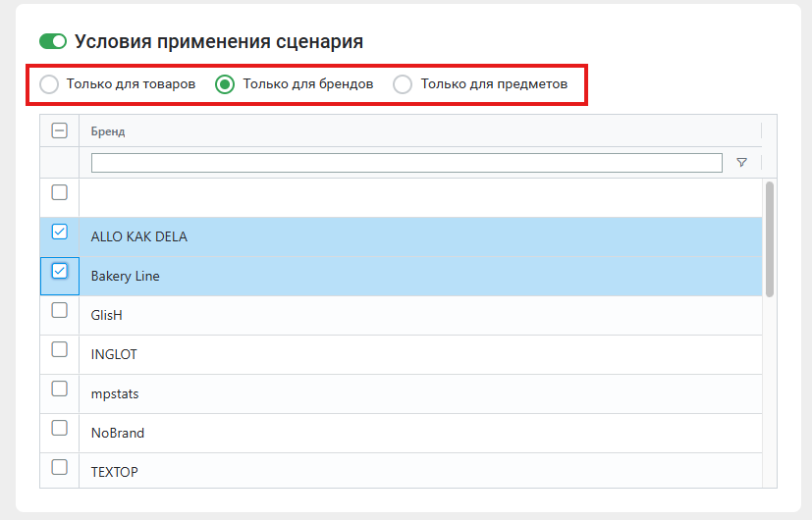
Task: Tick the NoBrand checkbox
Action: pyautogui.click(x=59, y=428)
